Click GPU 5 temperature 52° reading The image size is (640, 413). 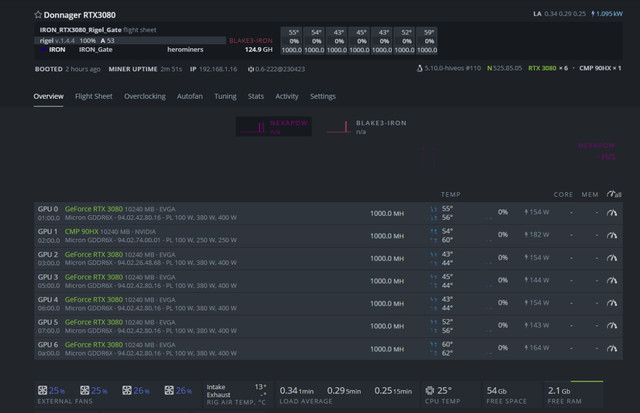(x=447, y=322)
